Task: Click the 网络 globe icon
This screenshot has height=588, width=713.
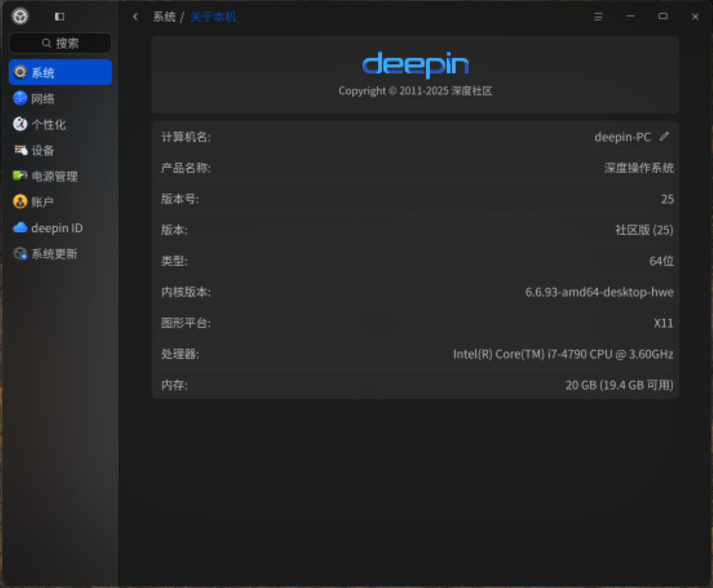Action: (x=20, y=98)
